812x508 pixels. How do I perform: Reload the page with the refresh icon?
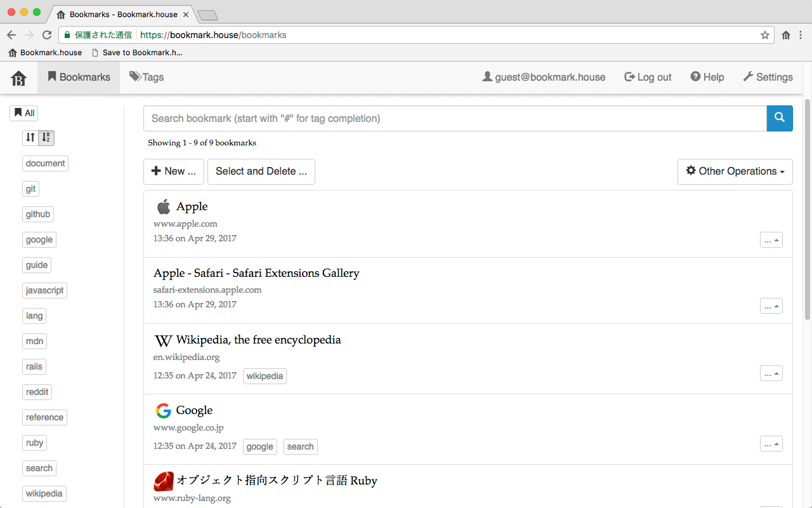[x=47, y=35]
